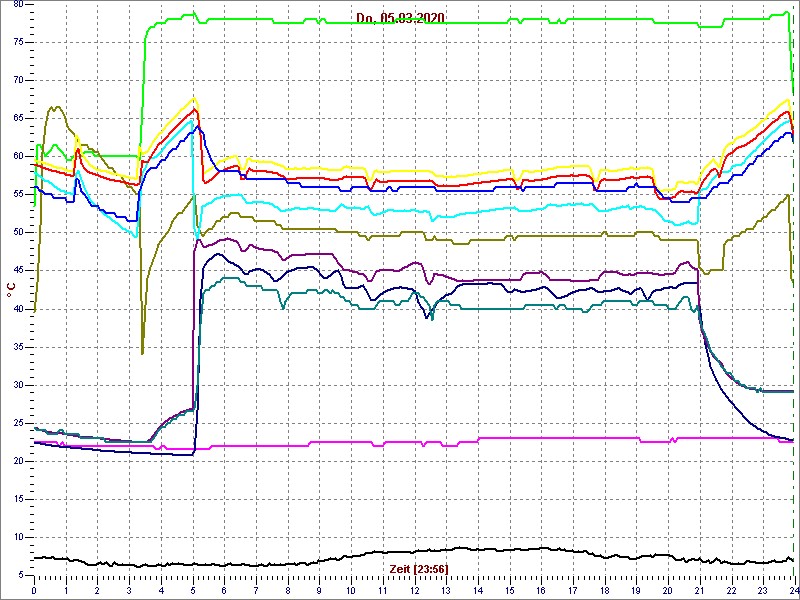Viewport: 800px width, 600px height.
Task: Select the 35 temperature axis value
Action: pos(18,347)
